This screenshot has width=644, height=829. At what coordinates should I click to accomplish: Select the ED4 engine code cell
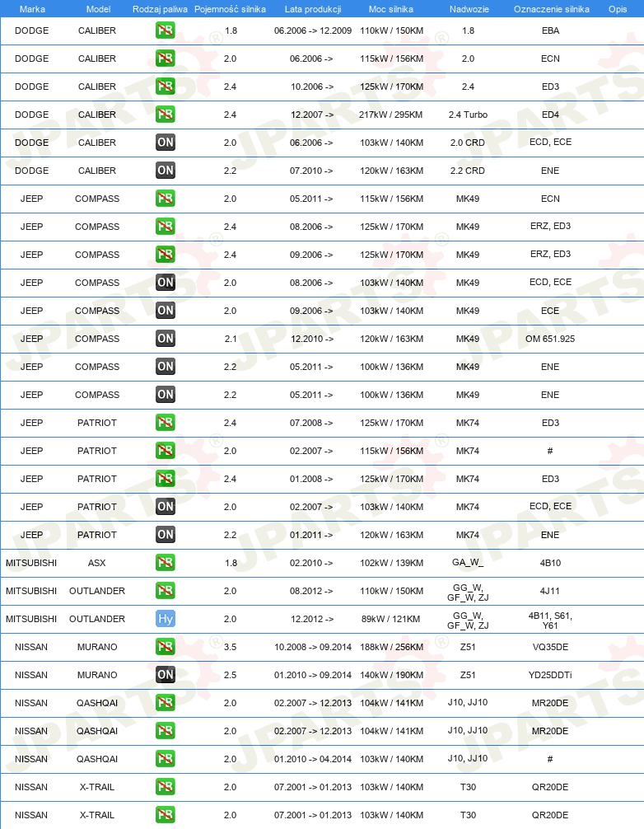550,115
